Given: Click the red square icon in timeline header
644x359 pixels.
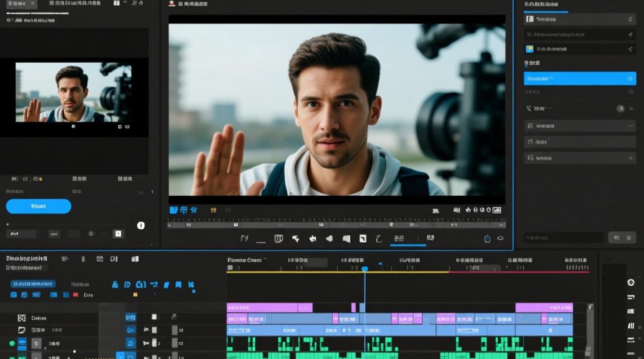Looking at the screenshot, I should coord(75,295).
